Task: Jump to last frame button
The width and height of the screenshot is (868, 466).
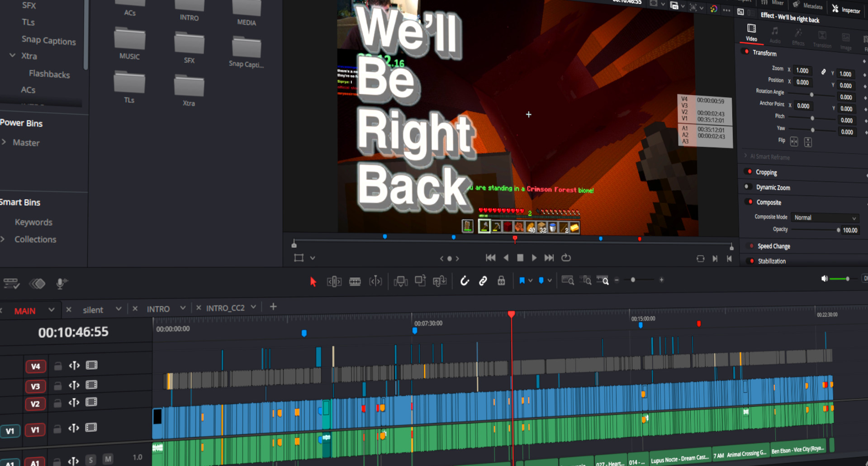Action: tap(549, 257)
